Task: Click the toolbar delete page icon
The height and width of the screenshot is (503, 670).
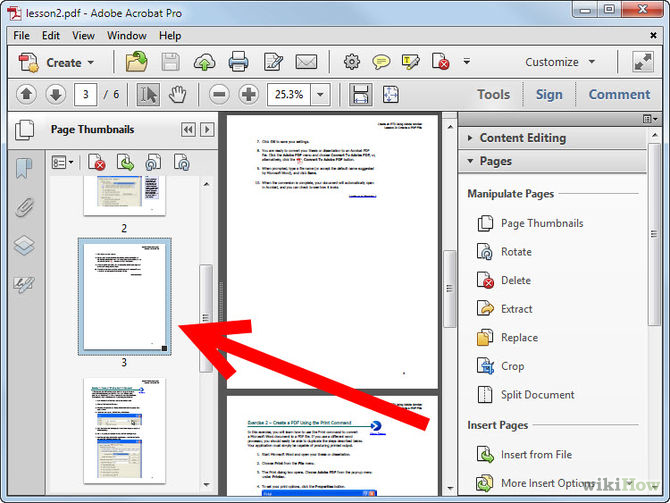Action: tap(441, 62)
